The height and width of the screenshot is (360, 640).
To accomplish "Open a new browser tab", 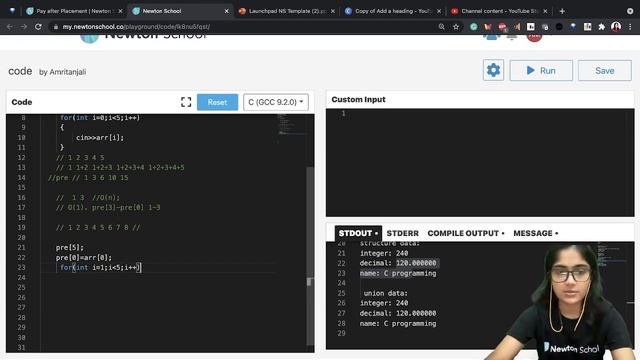I will coord(562,11).
